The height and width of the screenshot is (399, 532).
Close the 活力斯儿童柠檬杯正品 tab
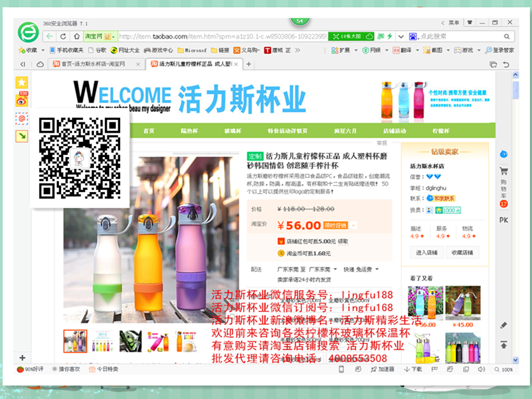(x=236, y=64)
